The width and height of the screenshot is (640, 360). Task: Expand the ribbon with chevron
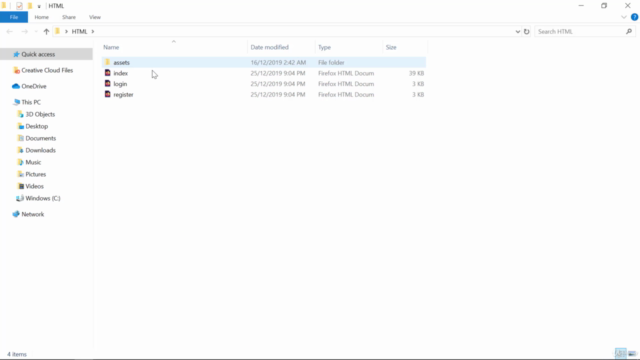pyautogui.click(x=624, y=17)
